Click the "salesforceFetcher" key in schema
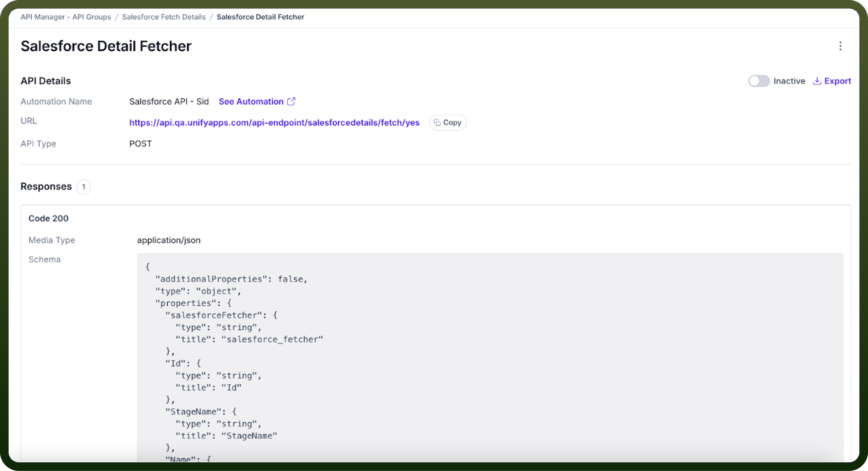Screen dimensions: 868x471 pyautogui.click(x=214, y=315)
